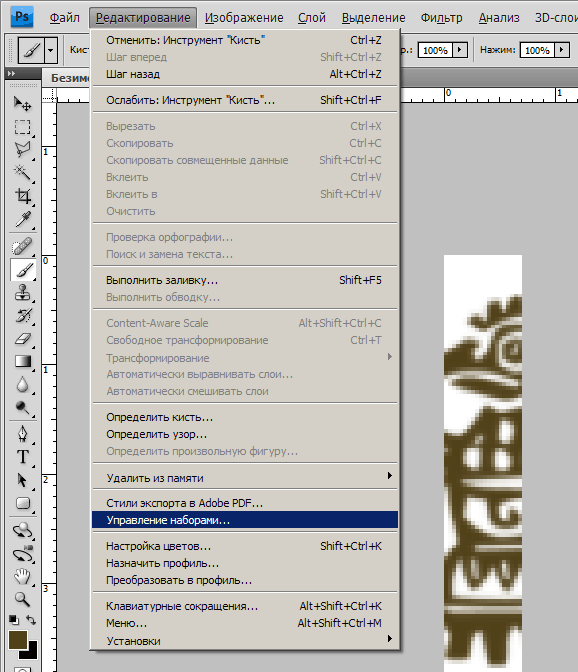Select the Crop tool

pos(22,196)
